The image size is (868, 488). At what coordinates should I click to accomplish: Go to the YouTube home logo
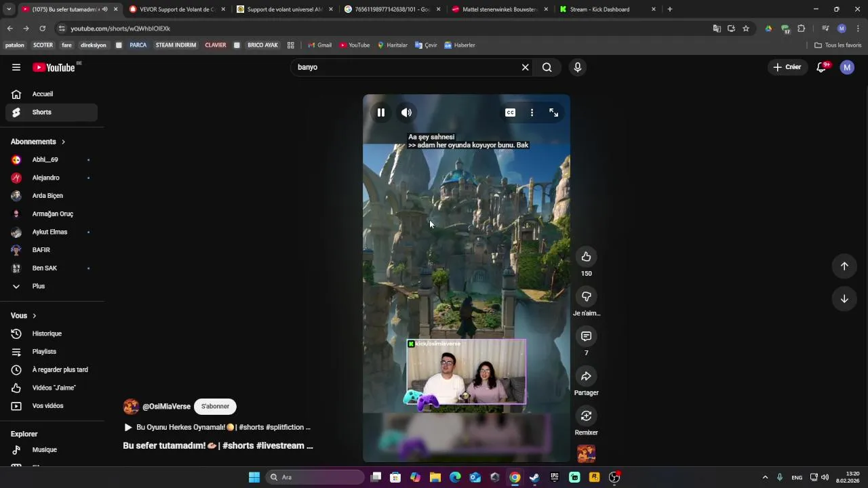(54, 67)
